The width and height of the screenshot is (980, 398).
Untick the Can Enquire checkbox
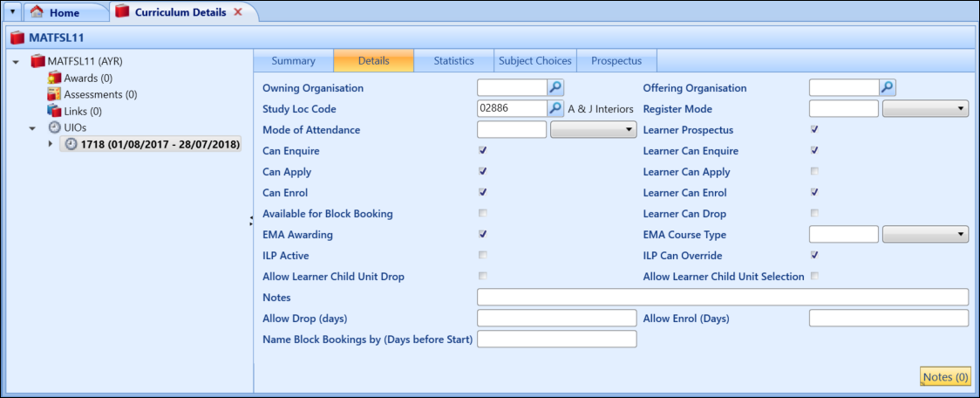(482, 150)
